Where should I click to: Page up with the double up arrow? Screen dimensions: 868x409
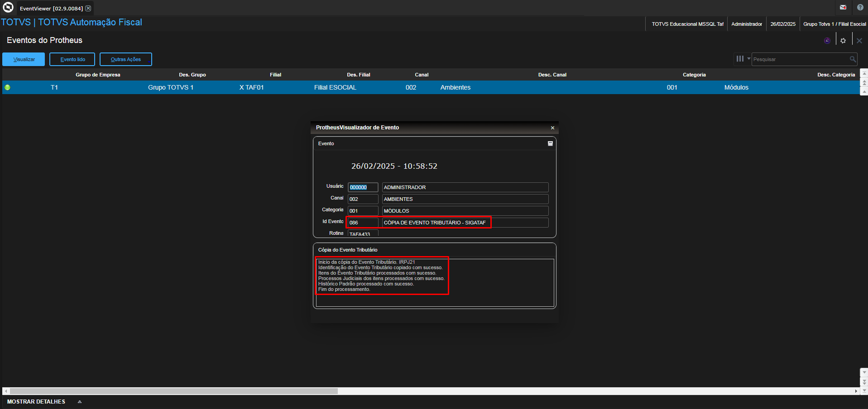[x=864, y=82]
